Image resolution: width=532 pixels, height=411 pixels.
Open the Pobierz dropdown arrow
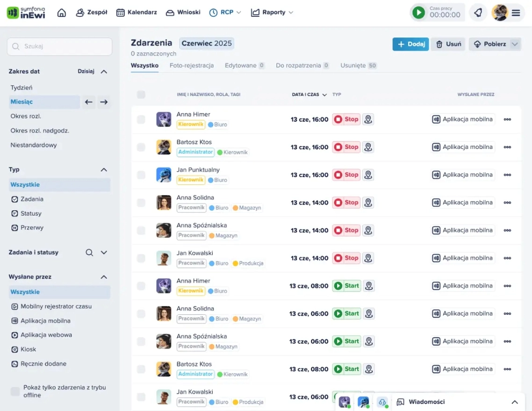click(515, 44)
